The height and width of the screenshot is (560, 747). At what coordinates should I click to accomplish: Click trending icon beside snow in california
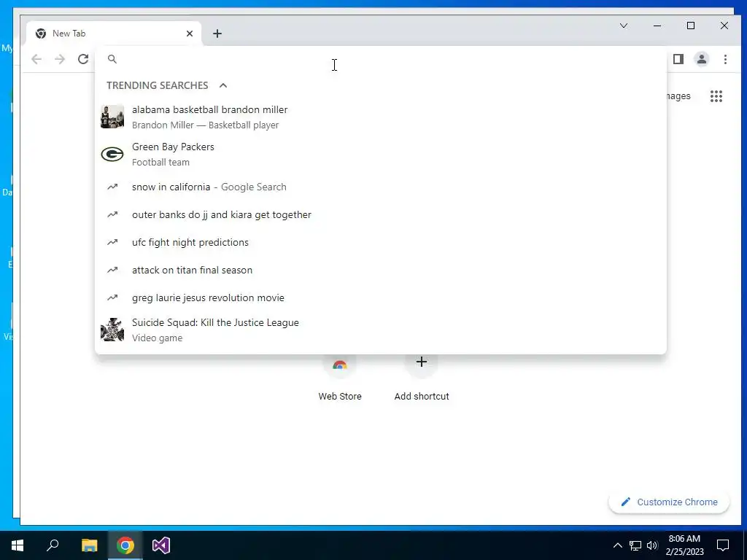112,187
